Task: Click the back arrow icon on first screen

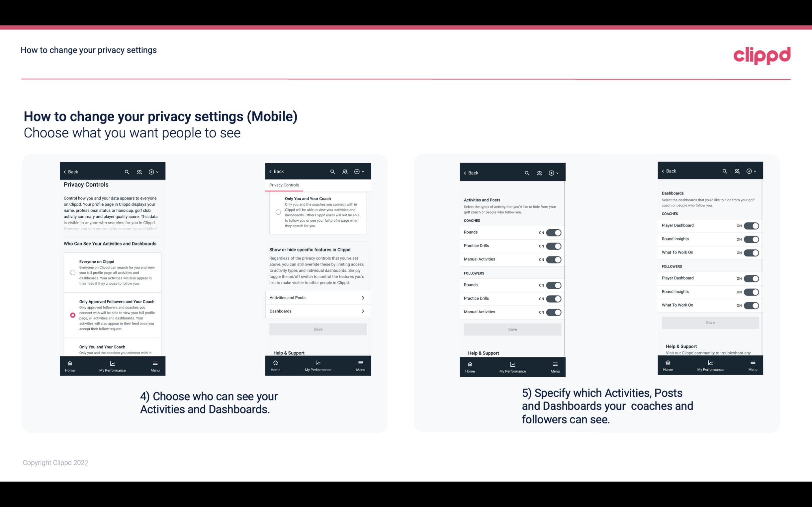Action: 65,171
